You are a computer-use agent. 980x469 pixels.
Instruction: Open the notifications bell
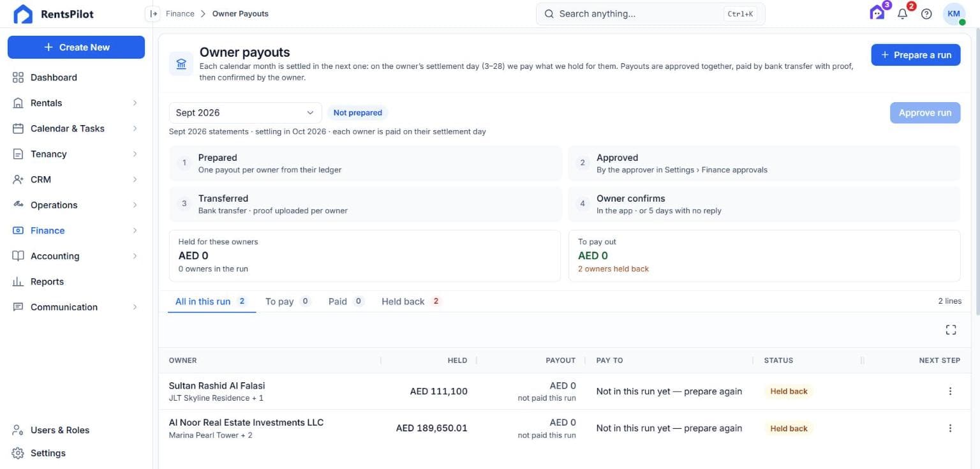click(x=903, y=13)
